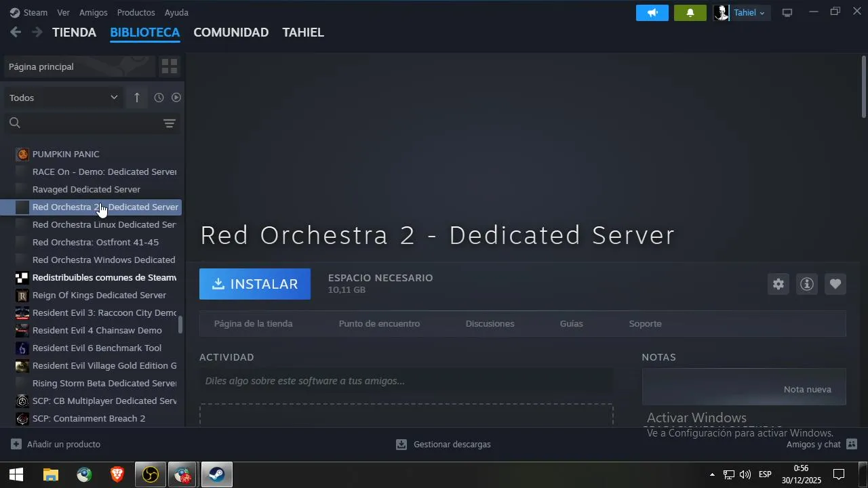The width and height of the screenshot is (868, 488).
Task: Open the Windows Start menu
Action: 16,474
